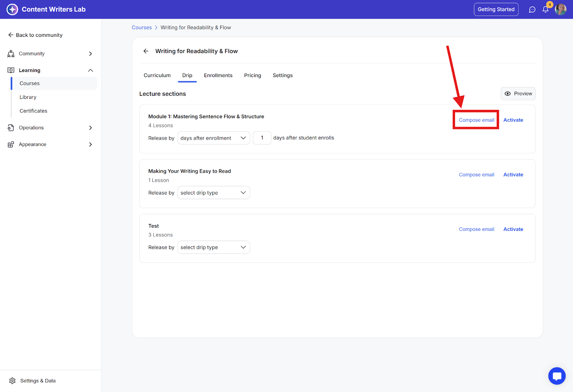Expand the Operations menu chevron
Image resolution: width=573 pixels, height=392 pixels.
tap(91, 128)
